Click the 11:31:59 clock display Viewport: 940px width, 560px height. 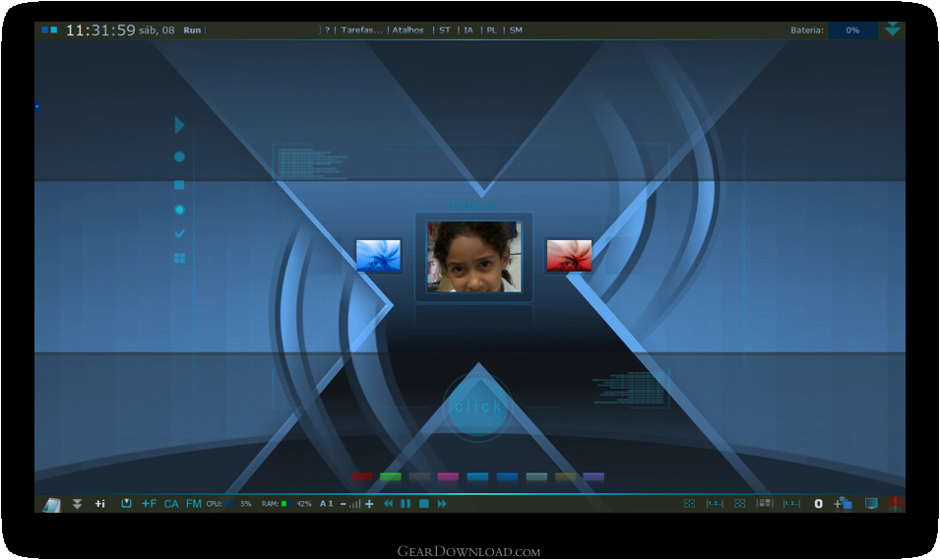[x=100, y=30]
